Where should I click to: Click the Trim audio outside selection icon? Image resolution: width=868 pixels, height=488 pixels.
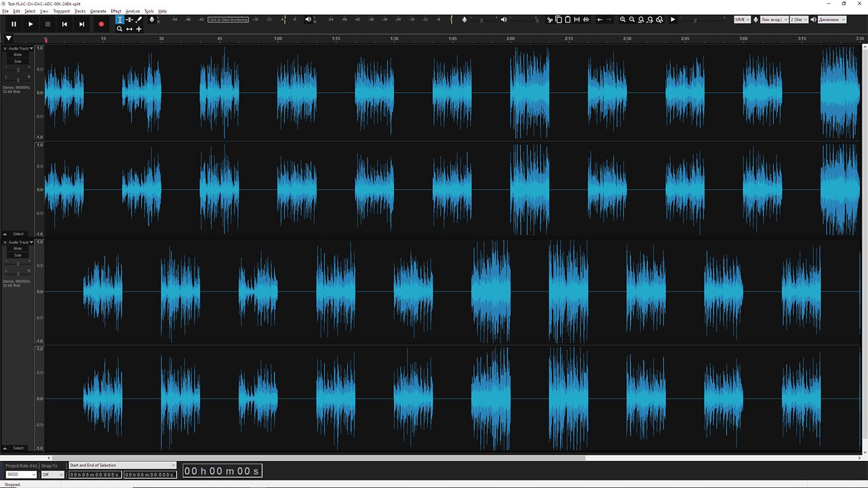tap(576, 20)
